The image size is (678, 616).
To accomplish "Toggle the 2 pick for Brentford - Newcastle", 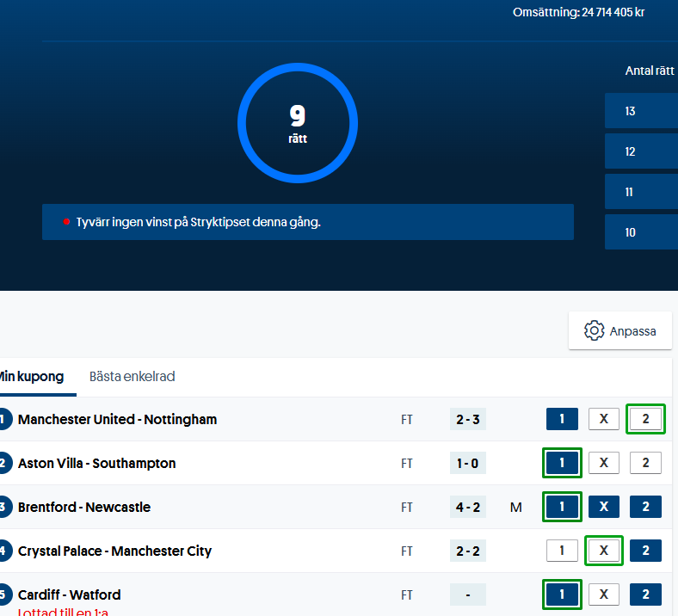I will tap(645, 507).
